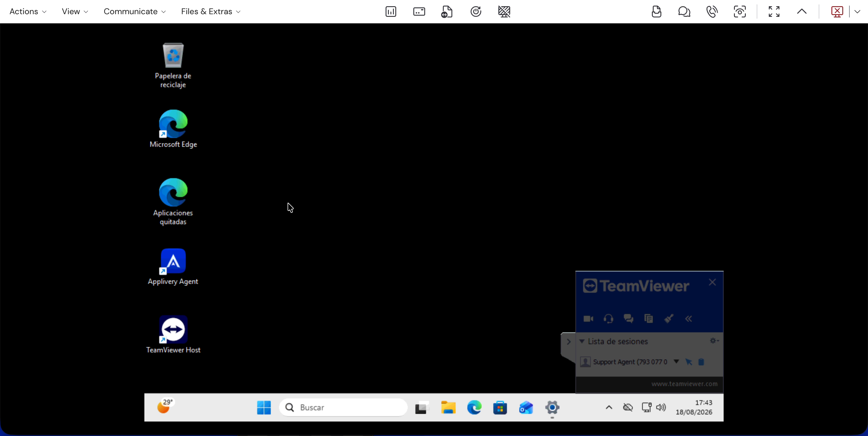Select the Aplicaciones quitadas desktop icon

173,202
